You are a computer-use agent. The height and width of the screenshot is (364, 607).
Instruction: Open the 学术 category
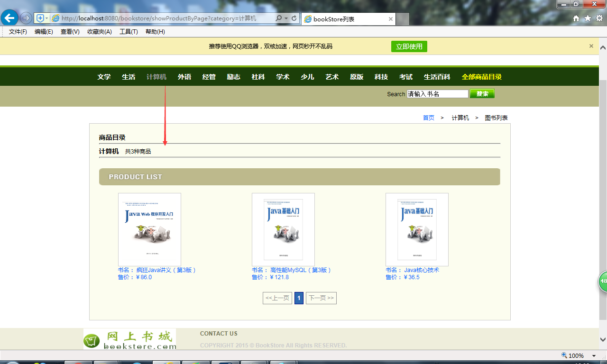[x=283, y=77]
